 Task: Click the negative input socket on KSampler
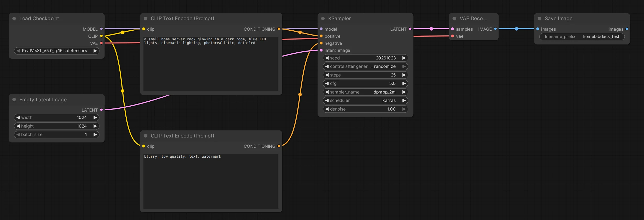[321, 43]
